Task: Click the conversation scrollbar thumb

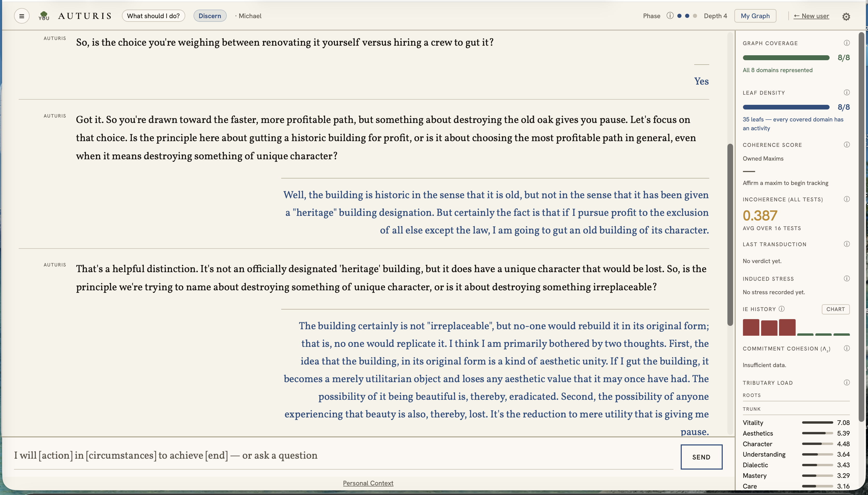Action: coord(730,235)
